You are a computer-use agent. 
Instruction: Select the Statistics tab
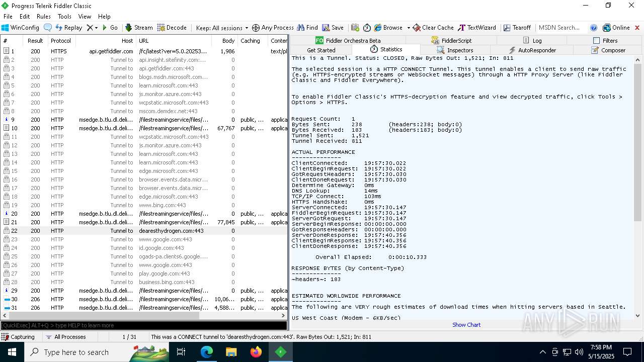(x=386, y=50)
